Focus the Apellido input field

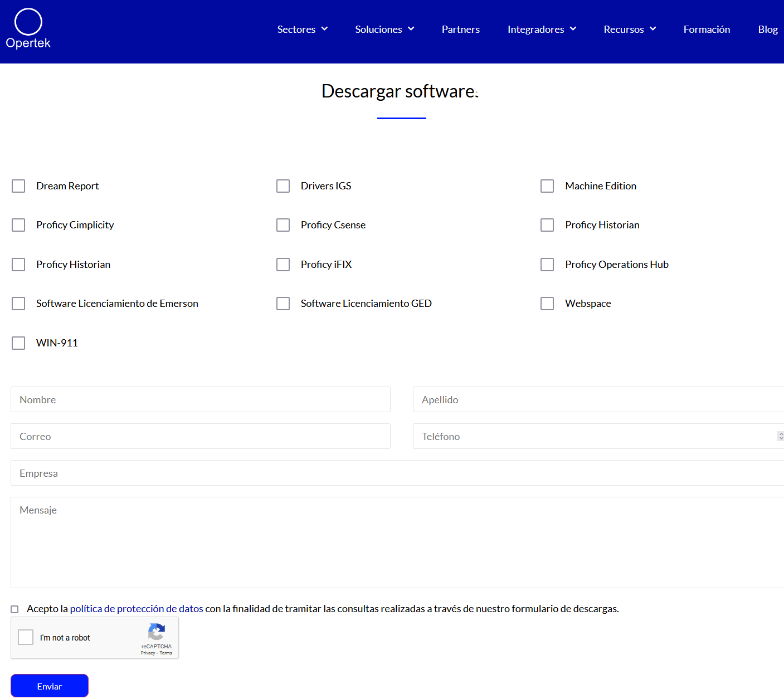pos(598,399)
